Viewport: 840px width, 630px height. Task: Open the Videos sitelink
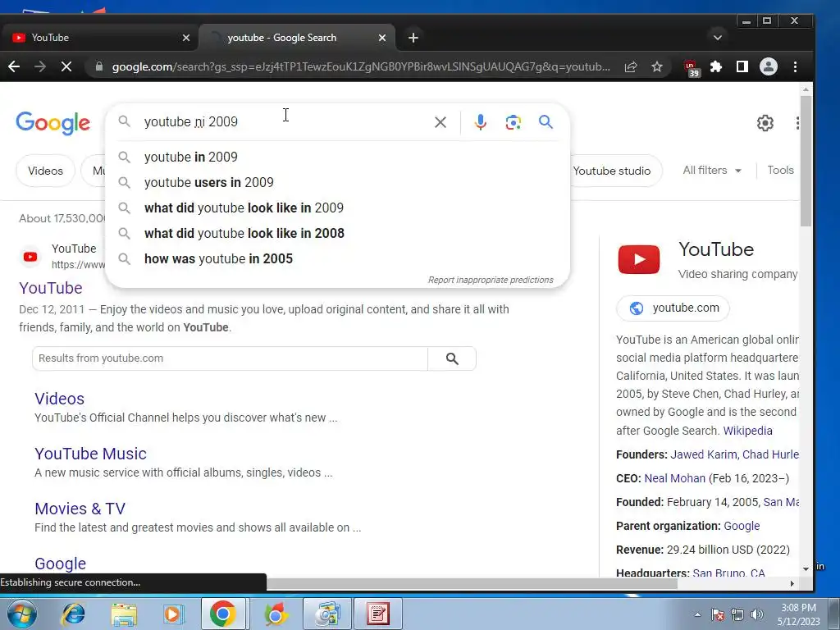point(59,399)
